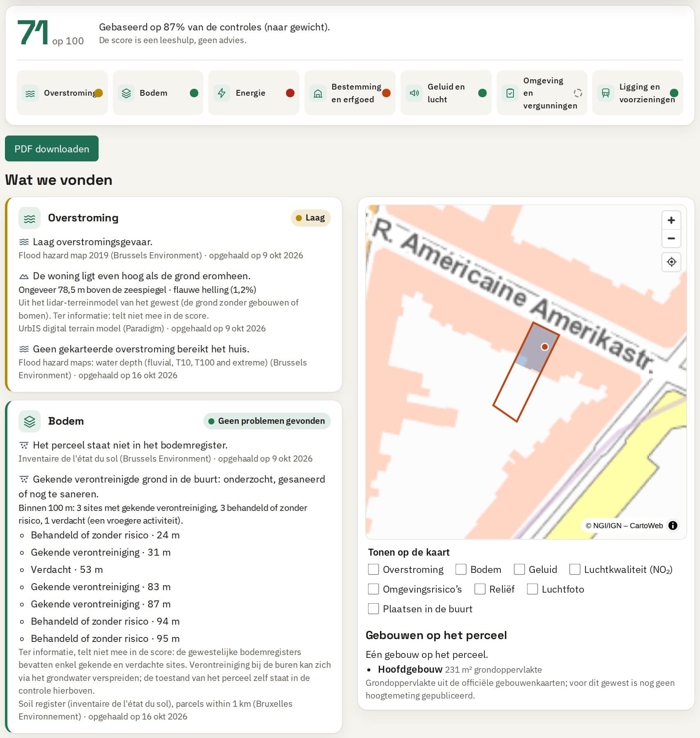Click the Omgeving en vergunningen clipboard icon
The height and width of the screenshot is (738, 700).
coord(510,93)
